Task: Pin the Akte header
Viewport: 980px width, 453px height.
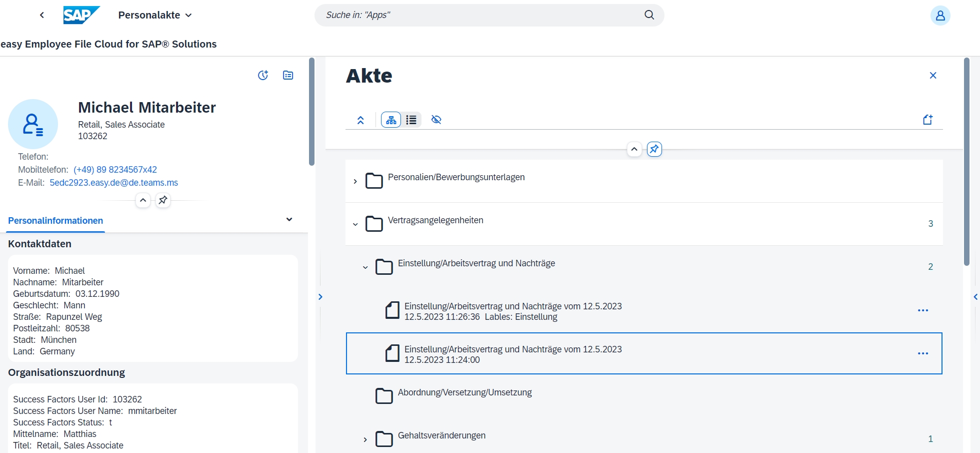Action: [x=654, y=149]
